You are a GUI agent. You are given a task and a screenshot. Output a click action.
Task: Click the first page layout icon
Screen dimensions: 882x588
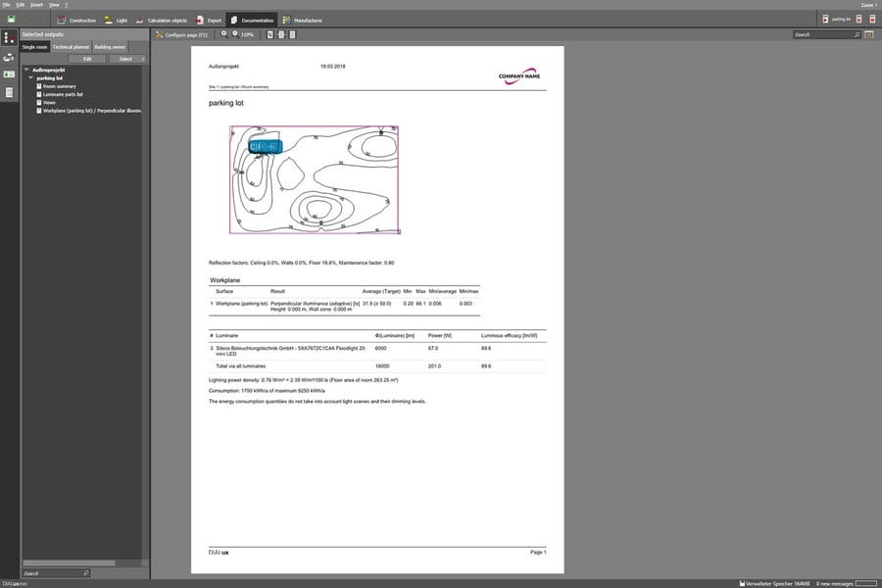pyautogui.click(x=270, y=35)
